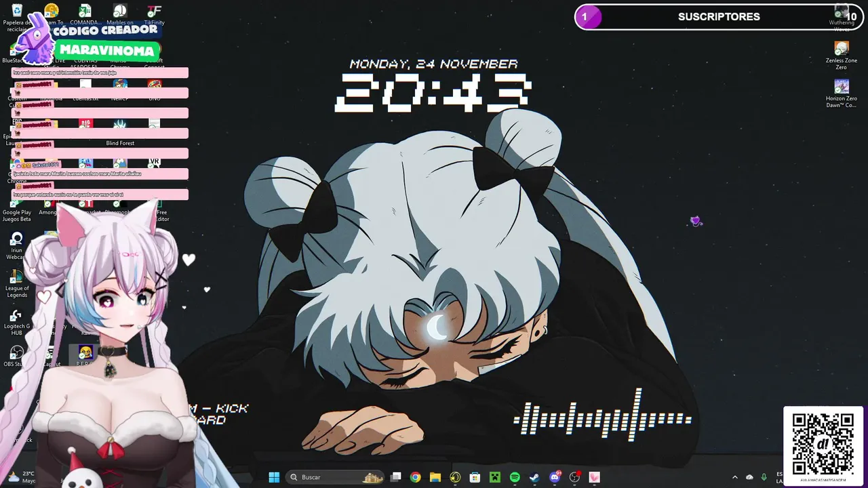The width and height of the screenshot is (868, 488).
Task: Expand hidden system tray icons
Action: pyautogui.click(x=735, y=477)
